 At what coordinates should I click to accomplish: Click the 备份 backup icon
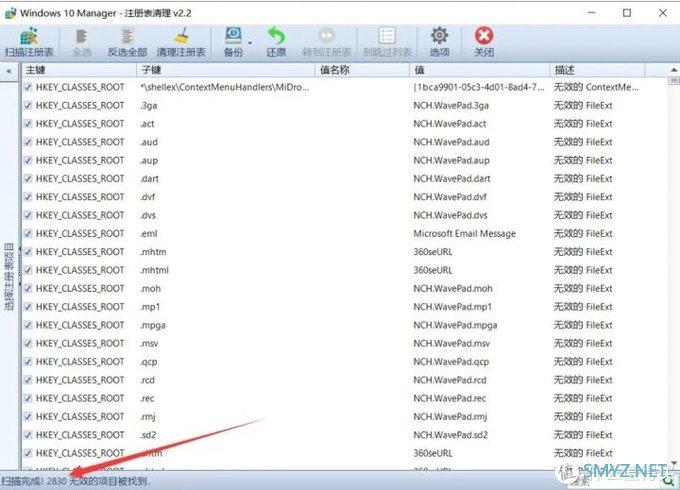point(233,36)
